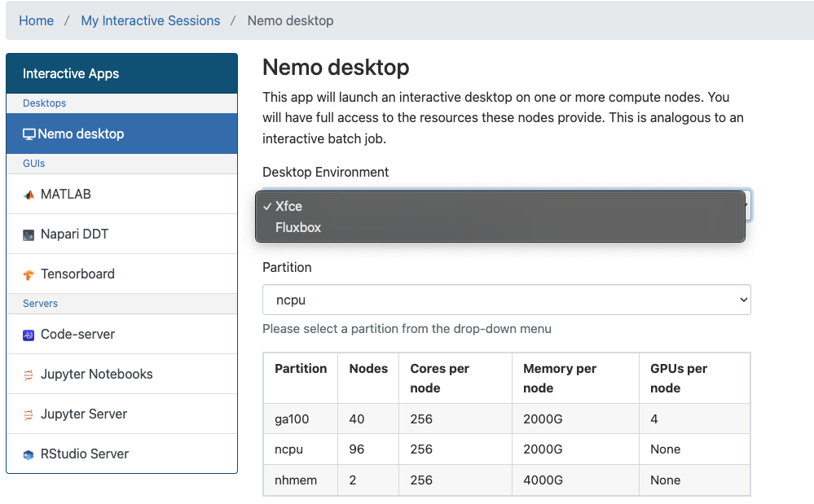Screen dimensions: 814x504
Task: Select the Xfce desktop environment option
Action: tap(289, 206)
